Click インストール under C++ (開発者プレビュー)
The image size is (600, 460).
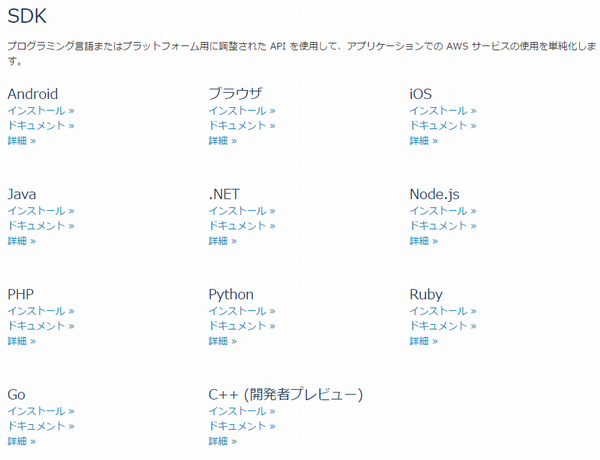click(241, 411)
